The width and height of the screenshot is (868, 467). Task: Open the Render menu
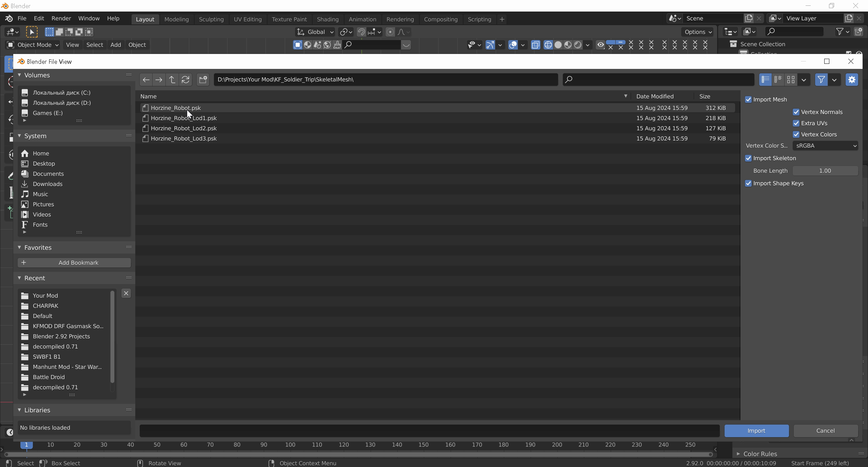coord(61,18)
